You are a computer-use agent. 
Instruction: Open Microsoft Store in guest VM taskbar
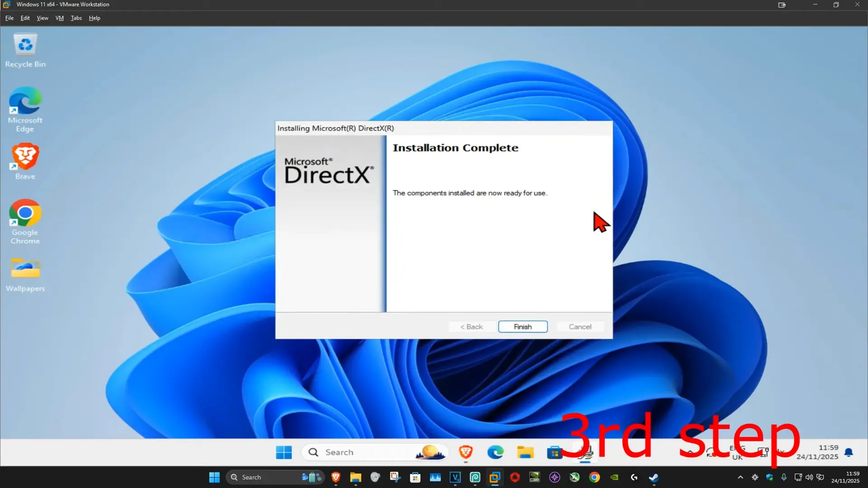coord(554,452)
